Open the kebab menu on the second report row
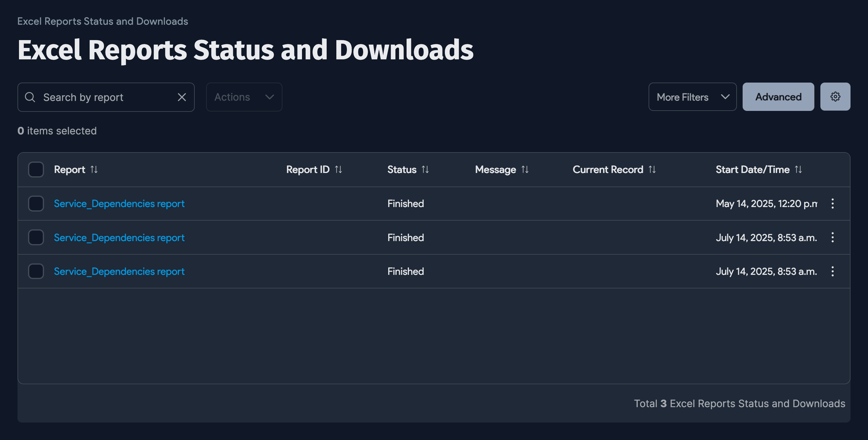 [833, 237]
